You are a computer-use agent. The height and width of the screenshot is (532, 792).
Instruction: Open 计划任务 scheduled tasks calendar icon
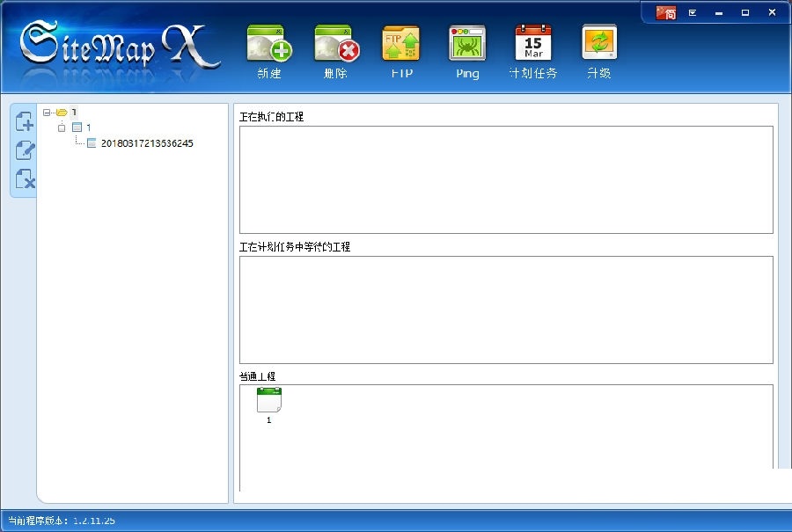point(533,44)
